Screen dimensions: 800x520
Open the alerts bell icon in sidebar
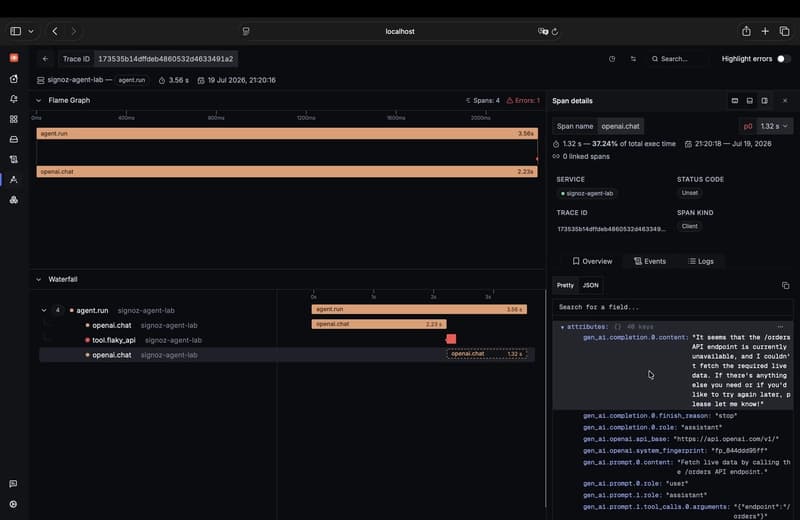14,99
